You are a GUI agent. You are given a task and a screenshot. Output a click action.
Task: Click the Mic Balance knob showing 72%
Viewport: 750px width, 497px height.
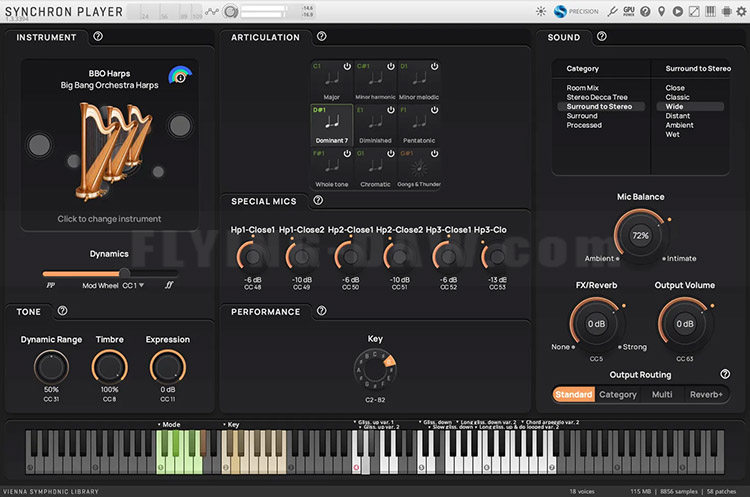640,235
